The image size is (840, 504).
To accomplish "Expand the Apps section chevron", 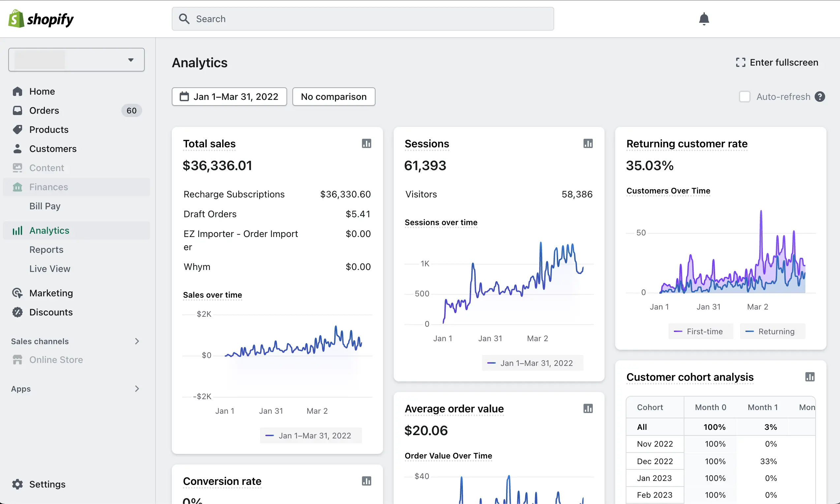I will [137, 389].
